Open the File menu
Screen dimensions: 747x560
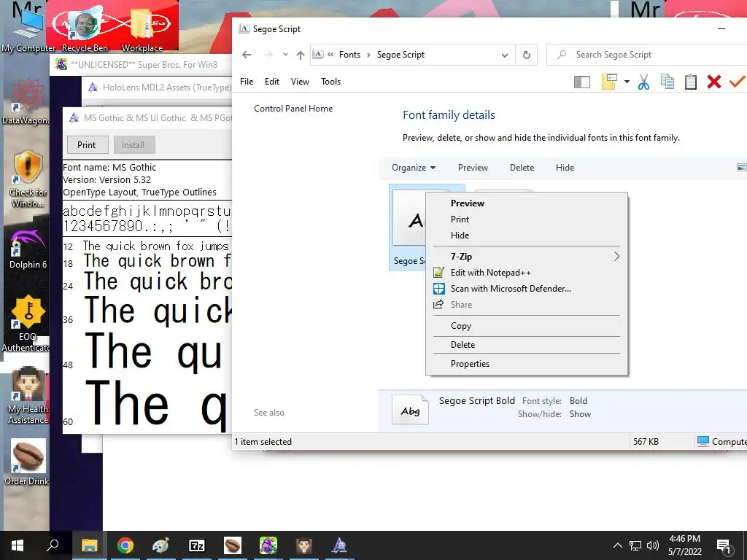247,82
